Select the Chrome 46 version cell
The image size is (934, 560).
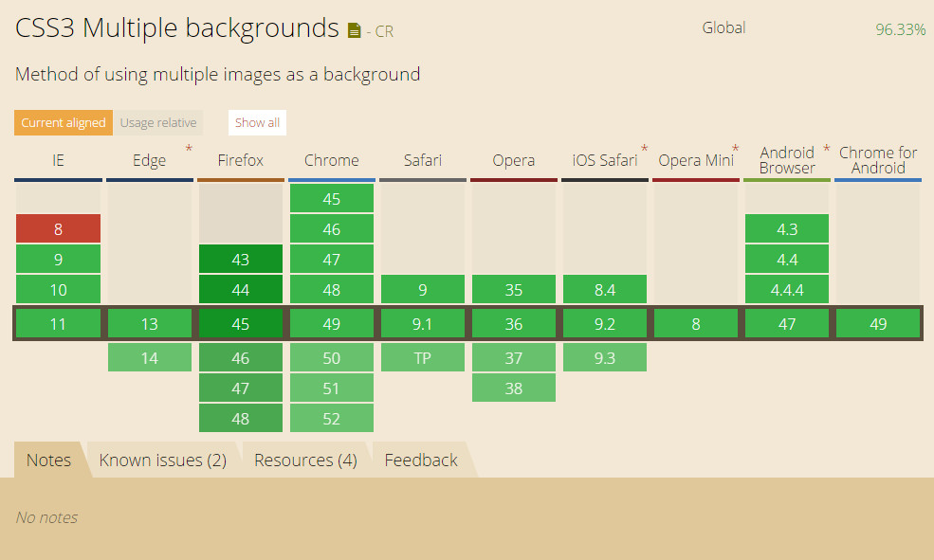click(x=331, y=228)
